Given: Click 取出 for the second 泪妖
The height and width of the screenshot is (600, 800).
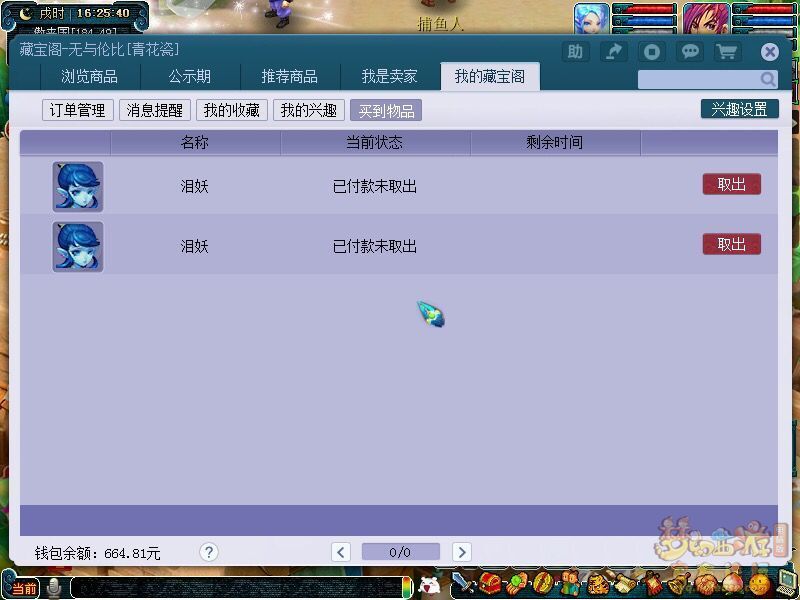Looking at the screenshot, I should pyautogui.click(x=732, y=244).
